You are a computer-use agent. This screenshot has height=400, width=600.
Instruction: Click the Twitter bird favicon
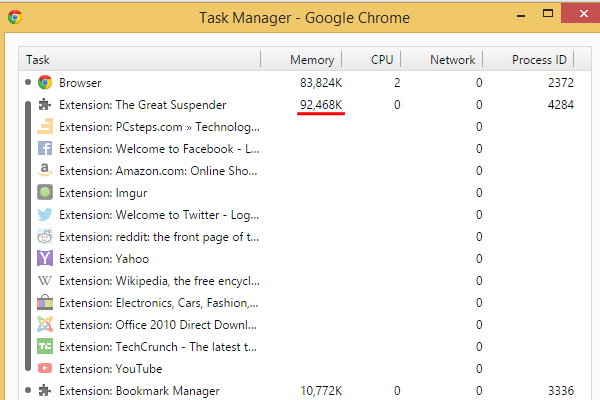[x=45, y=214]
